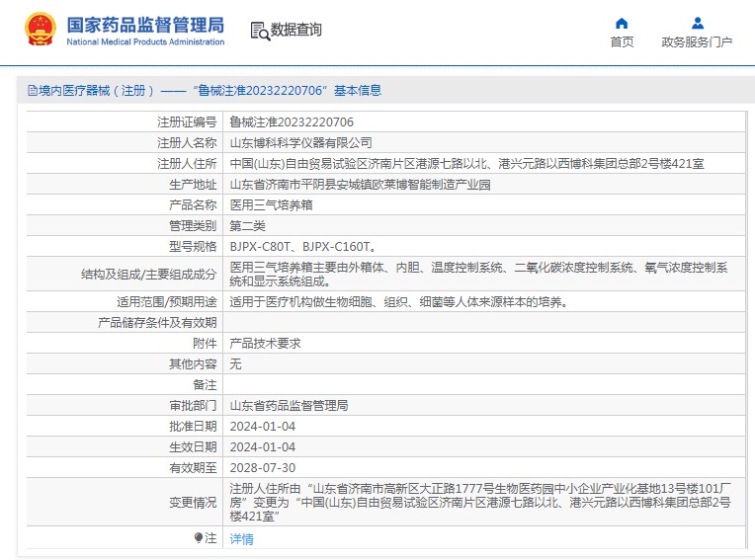
Task: Click the bullet icon beside 注
Action: click(198, 538)
